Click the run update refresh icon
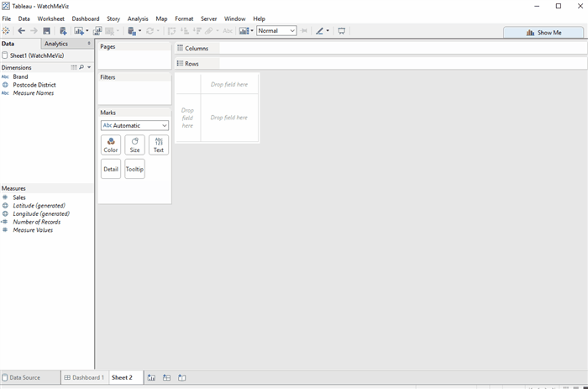 150,31
